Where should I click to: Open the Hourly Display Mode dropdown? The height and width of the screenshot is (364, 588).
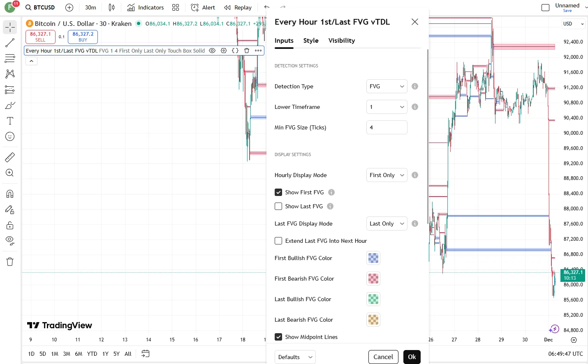[387, 175]
